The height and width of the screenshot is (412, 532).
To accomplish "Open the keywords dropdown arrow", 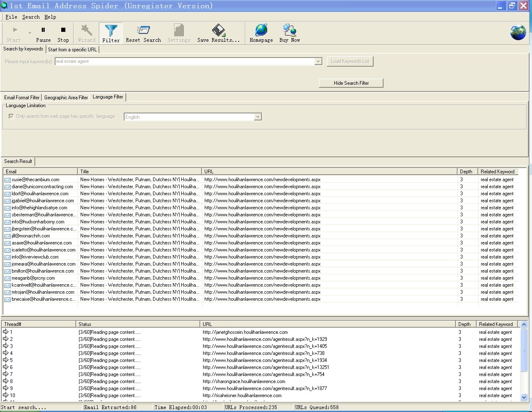I will pos(318,62).
